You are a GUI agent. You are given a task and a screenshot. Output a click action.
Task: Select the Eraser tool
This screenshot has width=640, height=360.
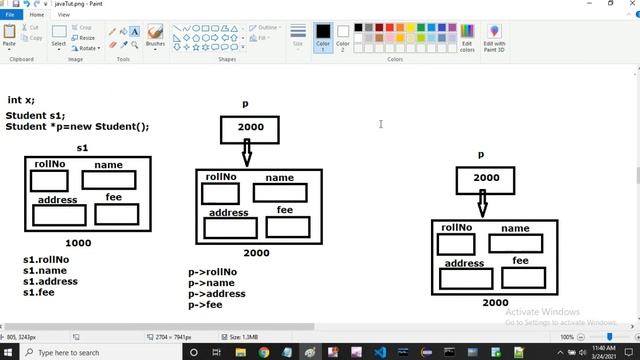[113, 44]
